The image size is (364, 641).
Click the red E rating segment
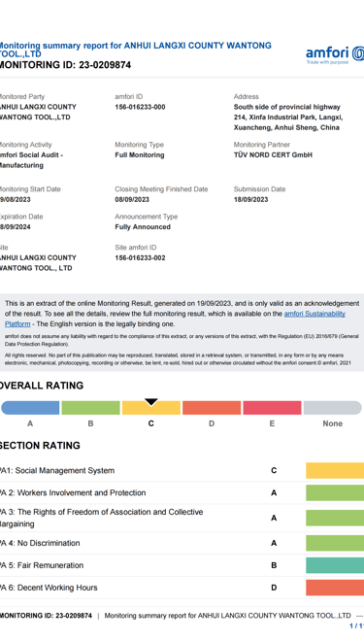[x=272, y=408]
